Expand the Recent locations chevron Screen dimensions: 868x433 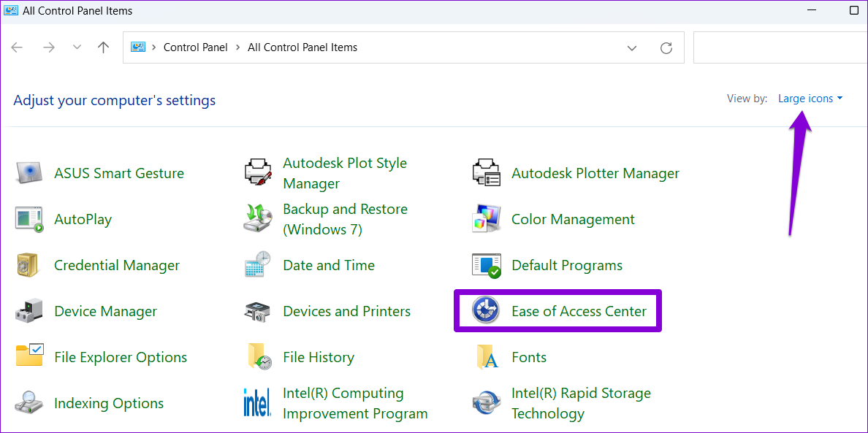coord(77,47)
